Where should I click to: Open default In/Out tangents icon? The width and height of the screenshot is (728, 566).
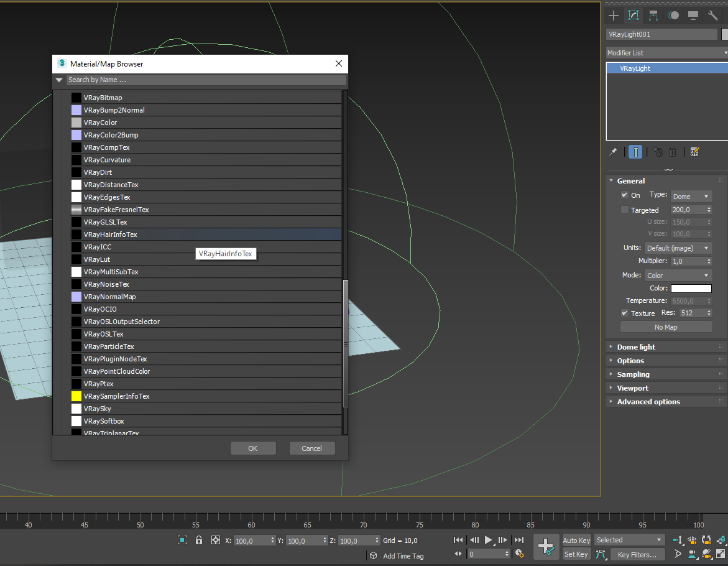tap(601, 554)
